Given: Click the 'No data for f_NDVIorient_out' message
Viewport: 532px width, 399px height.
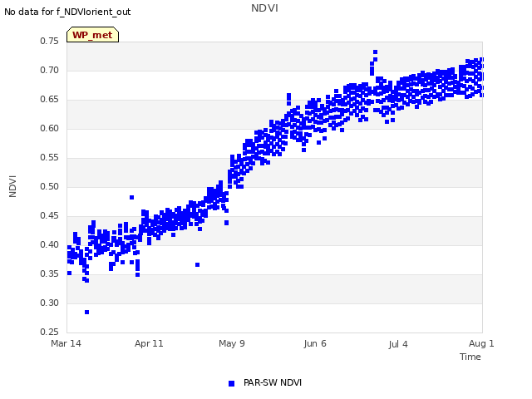Looking at the screenshot, I should 67,12.
